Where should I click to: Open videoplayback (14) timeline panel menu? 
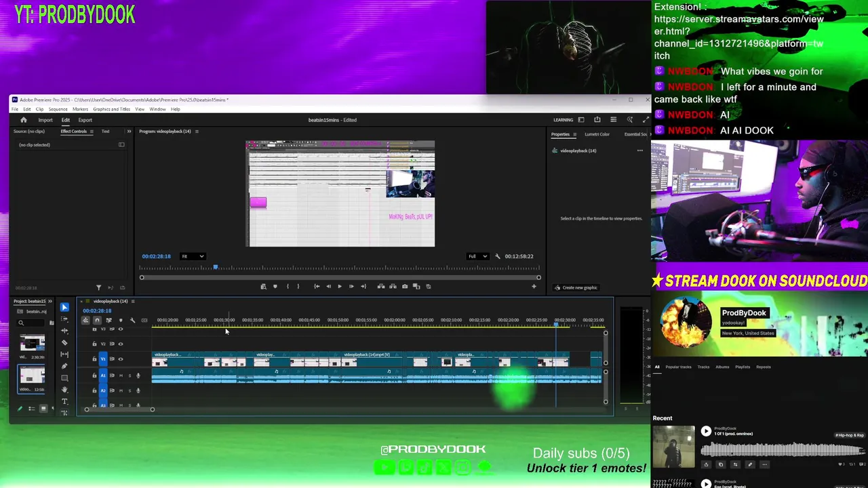[x=133, y=301]
